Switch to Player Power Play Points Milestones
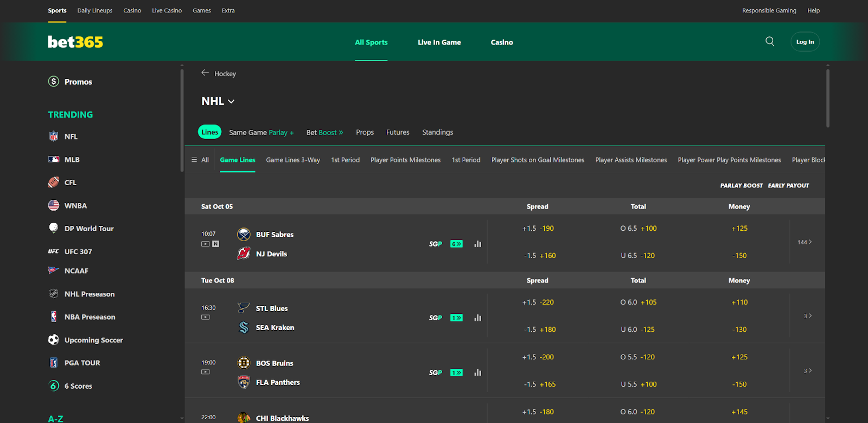This screenshot has height=423, width=868. click(x=729, y=160)
